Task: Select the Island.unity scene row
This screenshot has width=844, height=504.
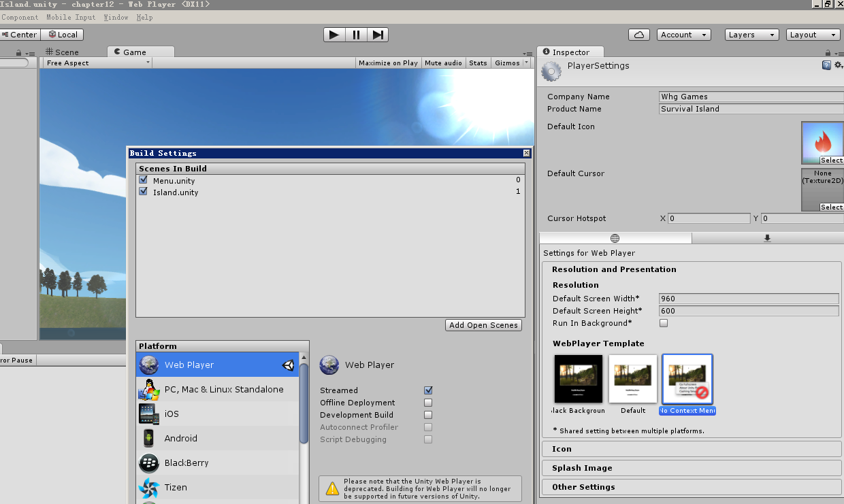Action: pyautogui.click(x=330, y=192)
